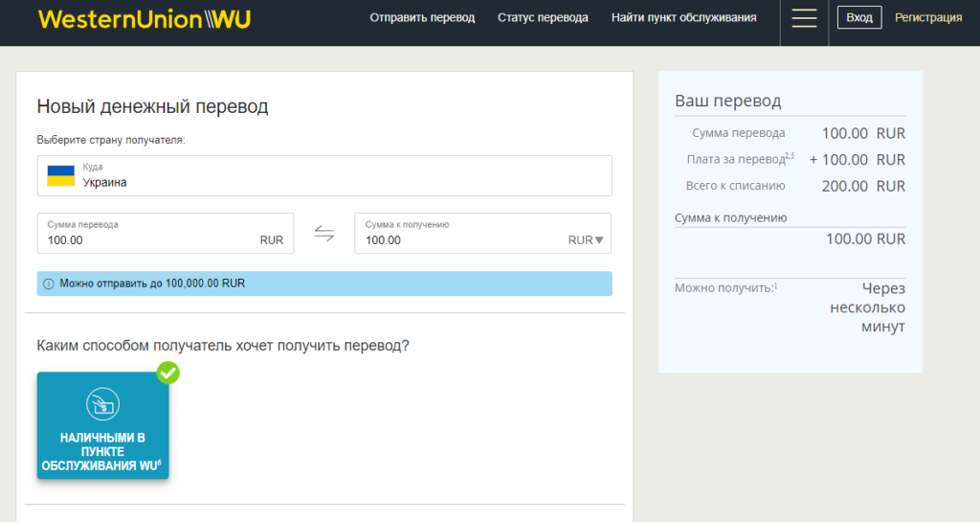
Task: Click the Выберите страну получателя label
Action: (x=111, y=140)
